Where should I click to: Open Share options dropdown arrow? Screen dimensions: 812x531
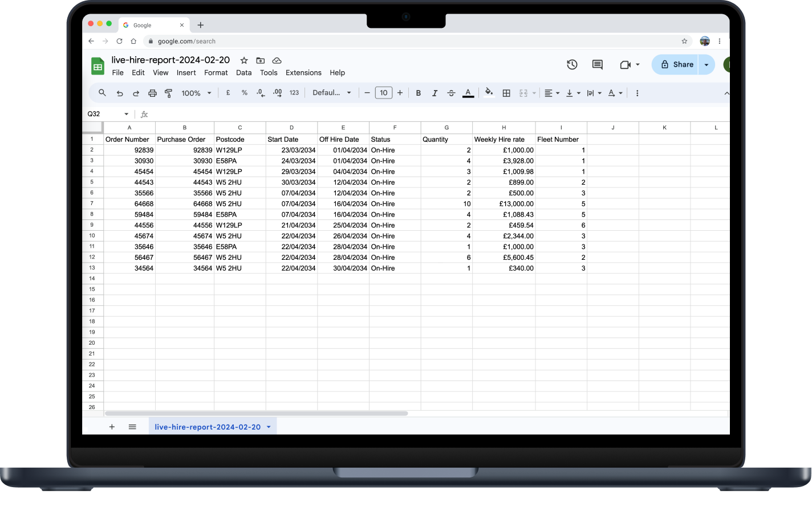click(x=707, y=64)
